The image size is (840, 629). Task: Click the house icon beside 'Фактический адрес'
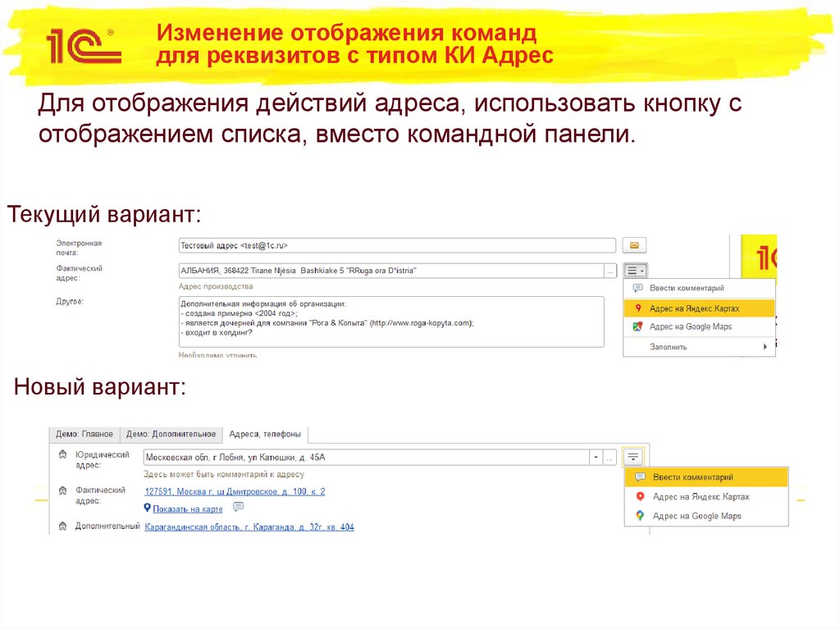[x=62, y=490]
